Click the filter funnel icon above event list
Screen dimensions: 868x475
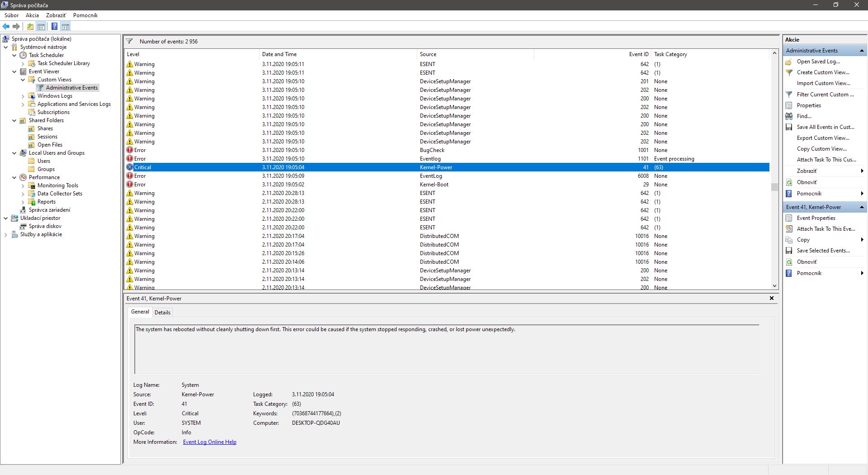click(129, 42)
